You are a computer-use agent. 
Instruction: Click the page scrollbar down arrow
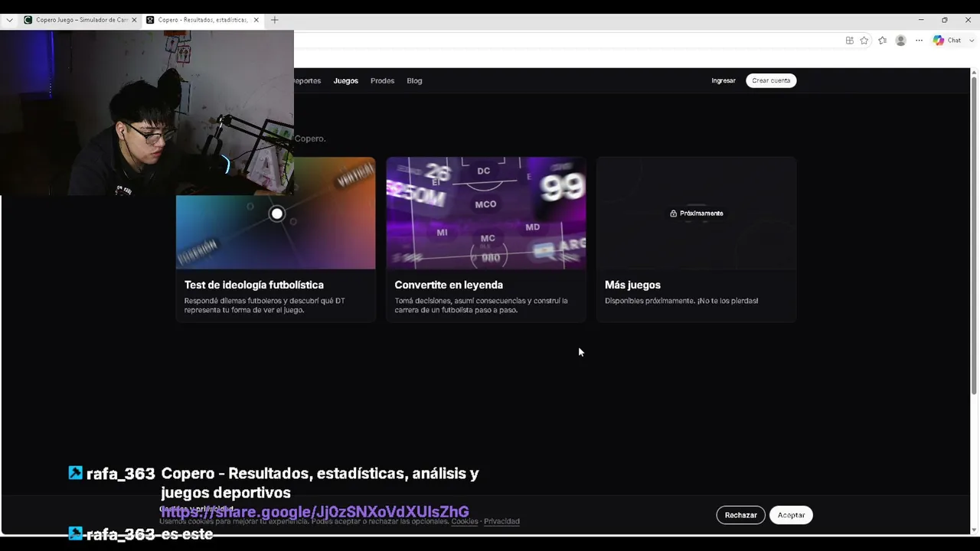974,530
